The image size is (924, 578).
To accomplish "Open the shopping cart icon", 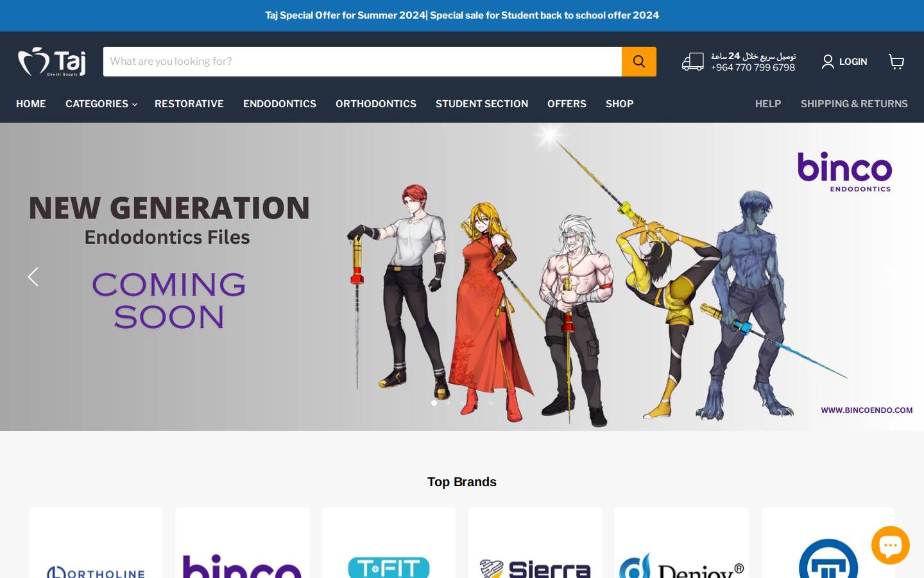I will [896, 62].
